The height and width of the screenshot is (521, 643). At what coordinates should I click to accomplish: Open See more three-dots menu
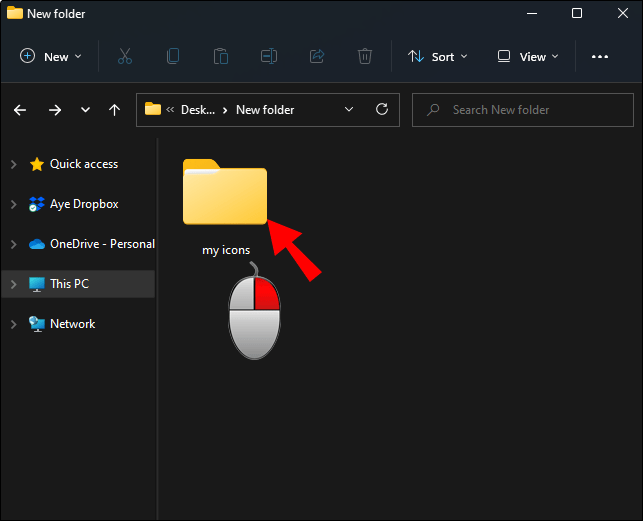point(600,57)
